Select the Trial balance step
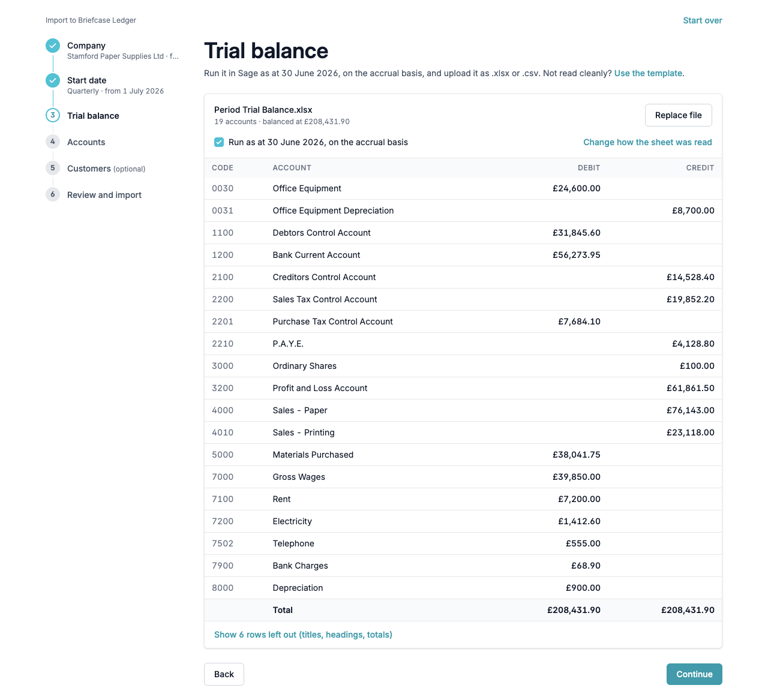The width and height of the screenshot is (768, 700). pyautogui.click(x=93, y=116)
